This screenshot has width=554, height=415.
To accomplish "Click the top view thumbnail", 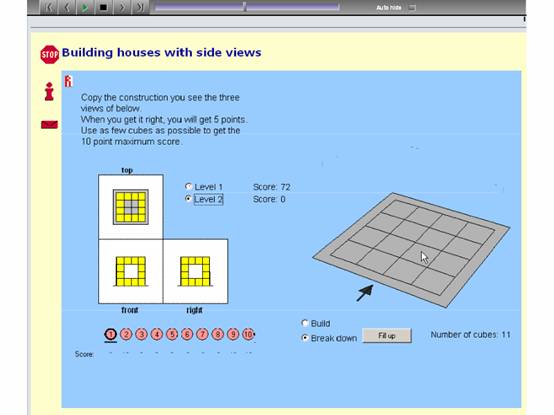I will coord(131,207).
